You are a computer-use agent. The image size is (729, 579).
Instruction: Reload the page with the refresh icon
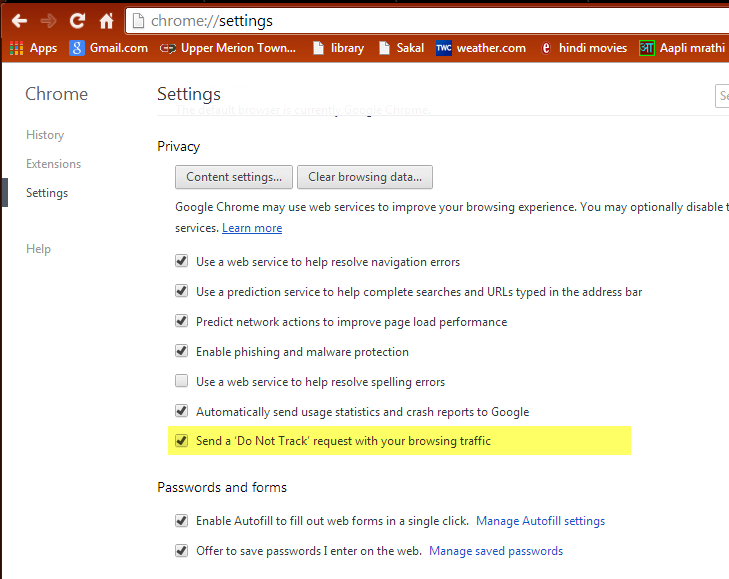point(77,20)
